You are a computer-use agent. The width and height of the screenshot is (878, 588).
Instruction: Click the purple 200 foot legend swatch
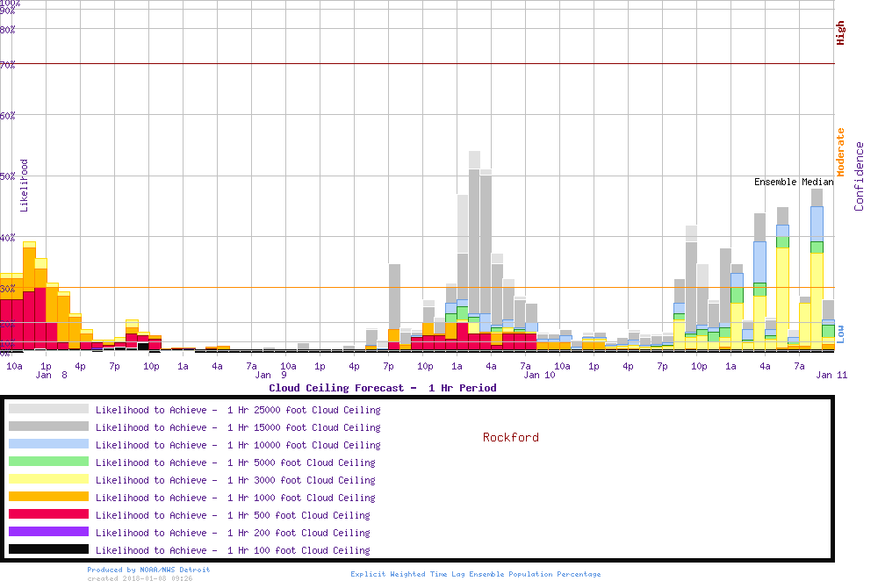(48, 532)
